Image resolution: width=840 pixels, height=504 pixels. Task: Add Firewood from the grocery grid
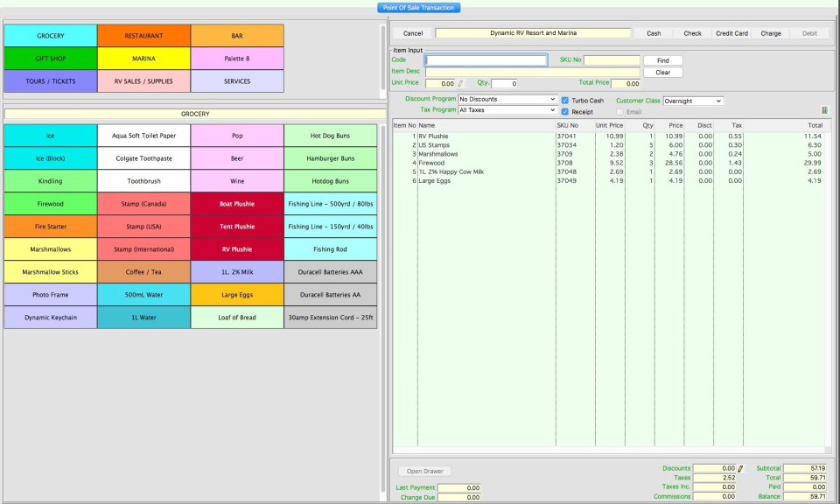(x=51, y=204)
